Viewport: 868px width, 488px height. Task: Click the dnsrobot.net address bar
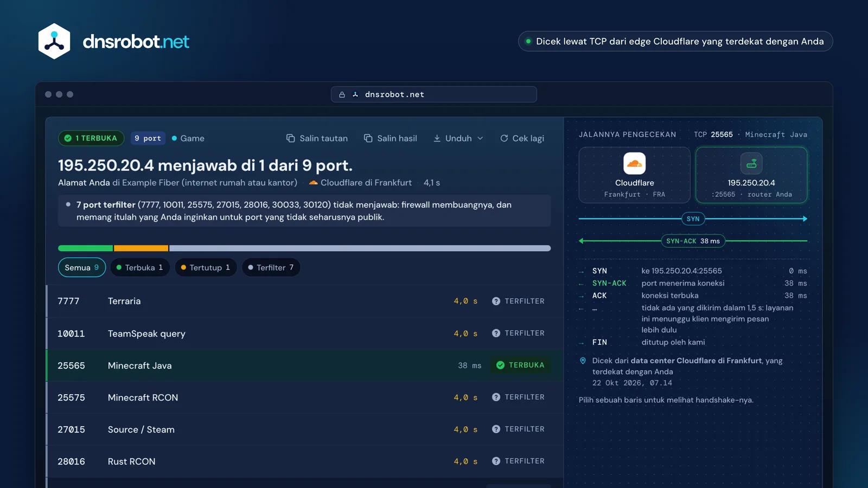point(434,94)
